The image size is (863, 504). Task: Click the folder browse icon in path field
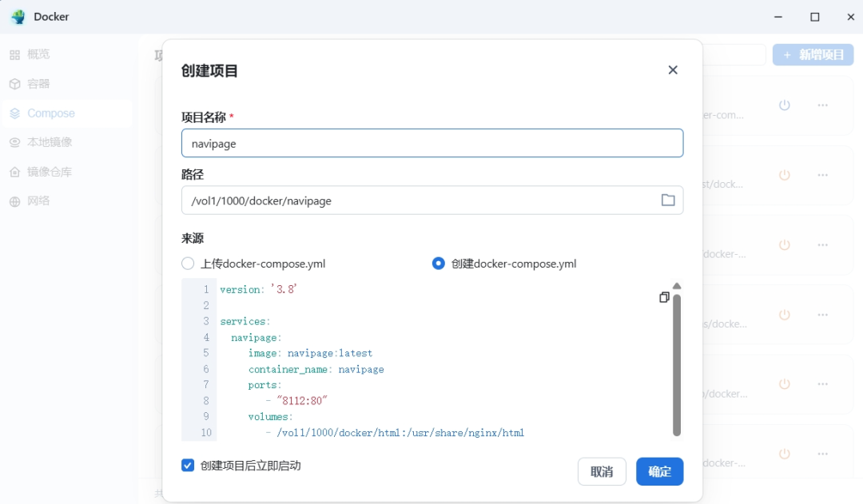click(x=668, y=200)
